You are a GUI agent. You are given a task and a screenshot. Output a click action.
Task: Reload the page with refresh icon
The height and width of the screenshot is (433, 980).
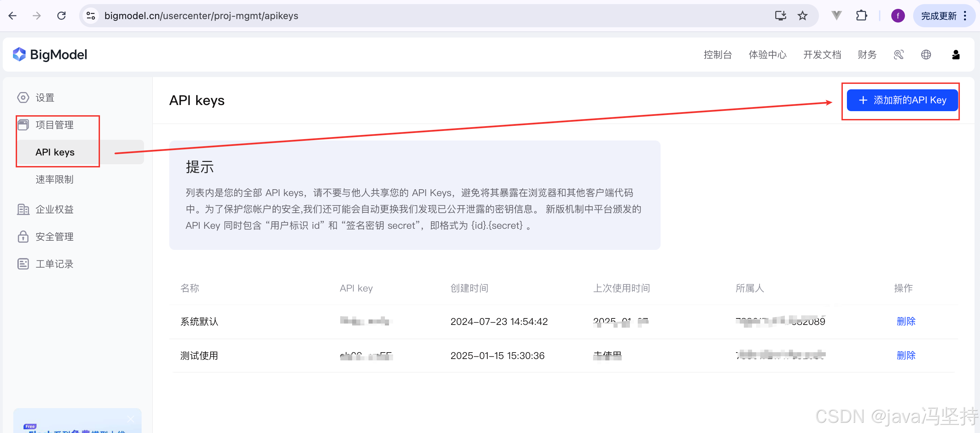(61, 16)
